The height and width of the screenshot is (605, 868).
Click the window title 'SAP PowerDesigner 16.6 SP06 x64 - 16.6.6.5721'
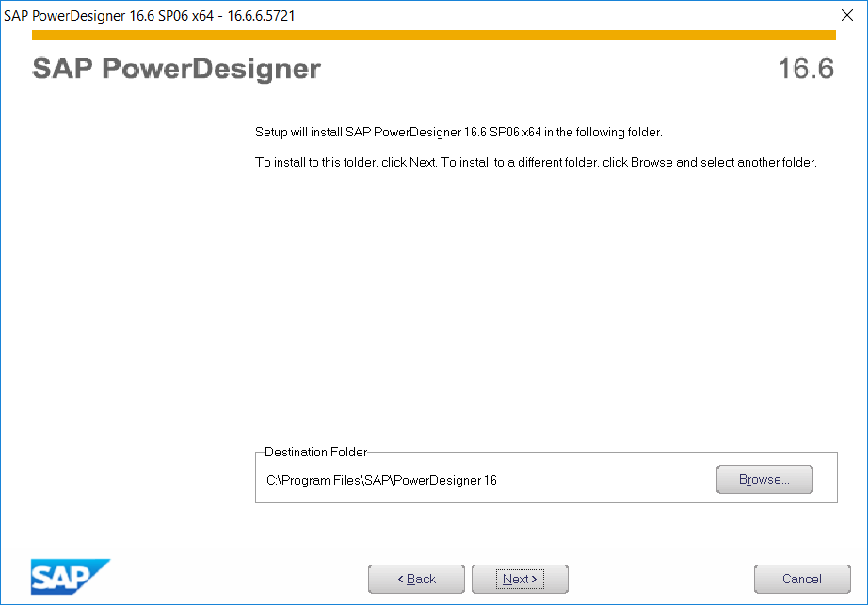coord(150,16)
